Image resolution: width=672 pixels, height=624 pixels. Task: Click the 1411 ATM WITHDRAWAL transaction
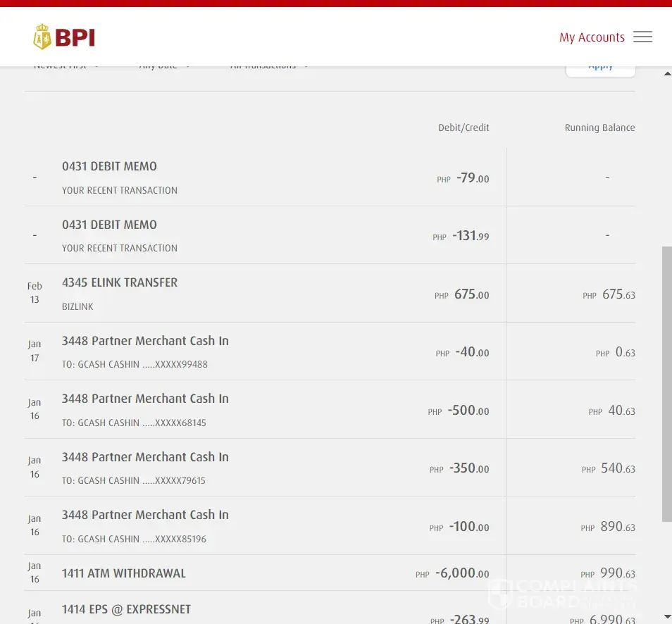tap(124, 573)
